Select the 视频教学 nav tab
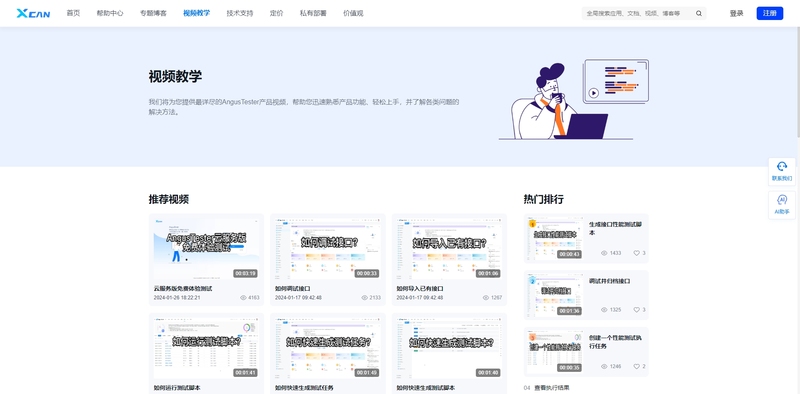Image resolution: width=800 pixels, height=394 pixels. (x=196, y=13)
